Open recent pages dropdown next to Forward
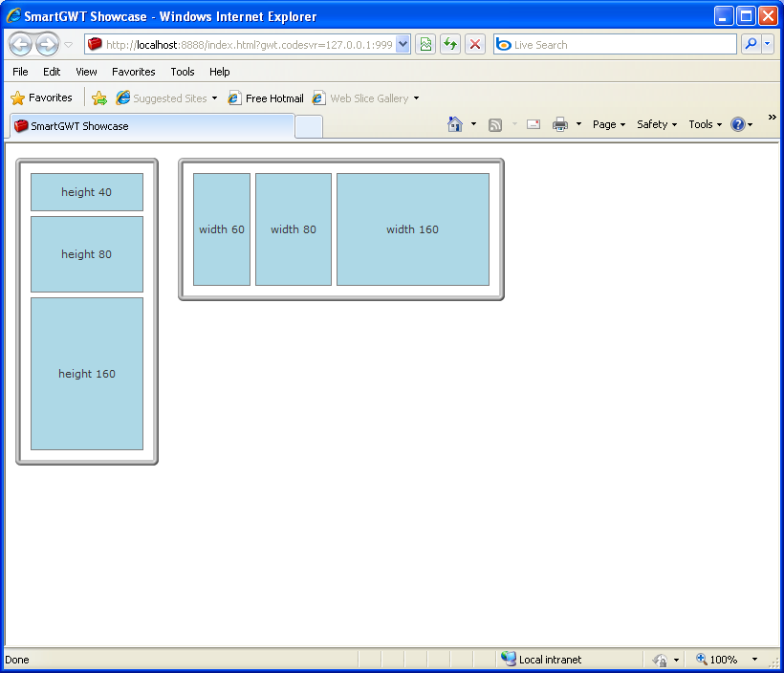The width and height of the screenshot is (784, 673). tap(69, 45)
